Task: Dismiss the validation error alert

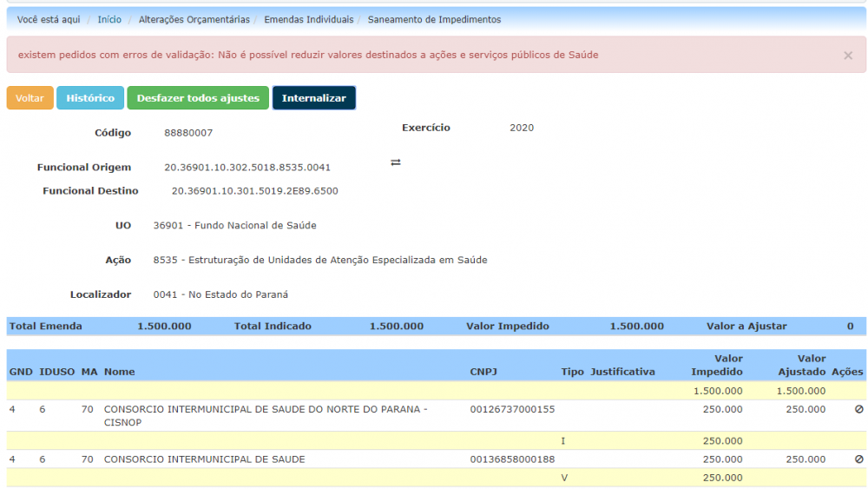Action: [x=847, y=56]
